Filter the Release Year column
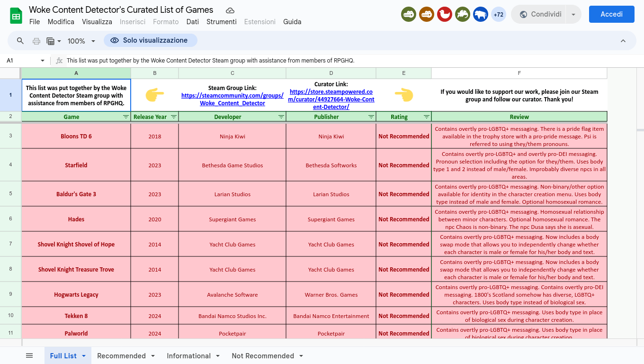644x364 pixels. tap(174, 117)
